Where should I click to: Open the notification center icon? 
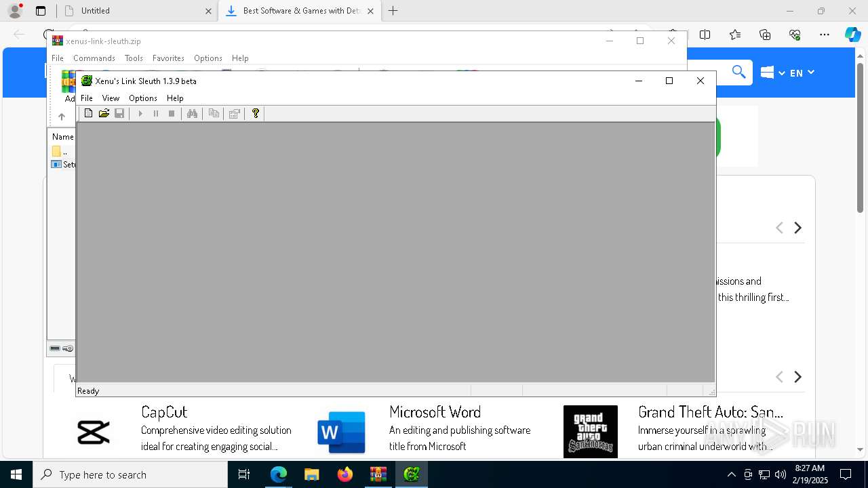tap(846, 474)
